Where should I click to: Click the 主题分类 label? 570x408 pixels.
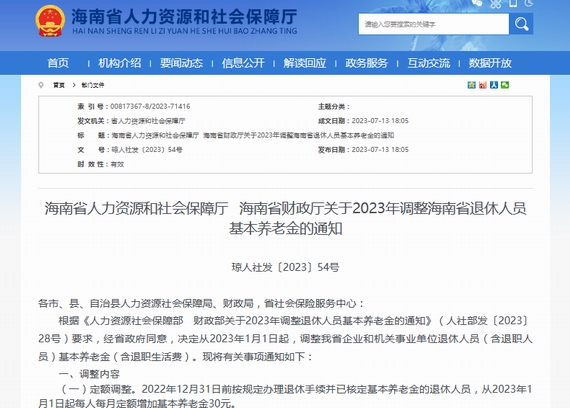tap(333, 107)
